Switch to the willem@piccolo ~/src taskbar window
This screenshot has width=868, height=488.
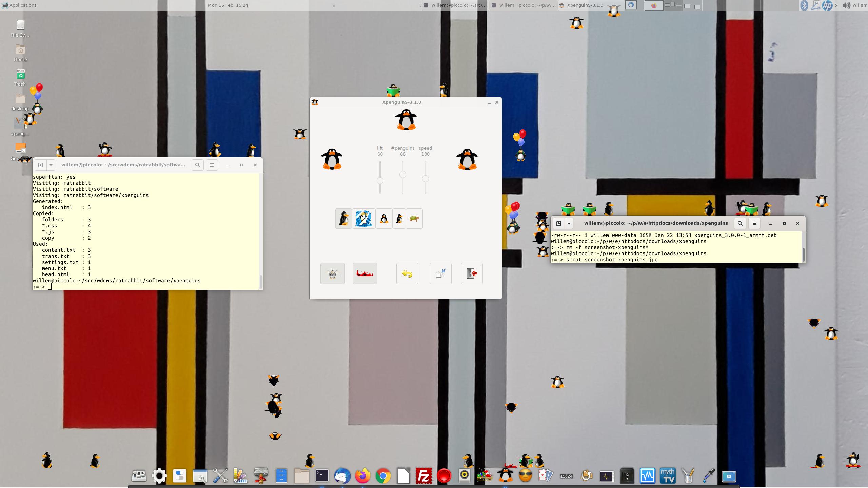click(x=455, y=5)
